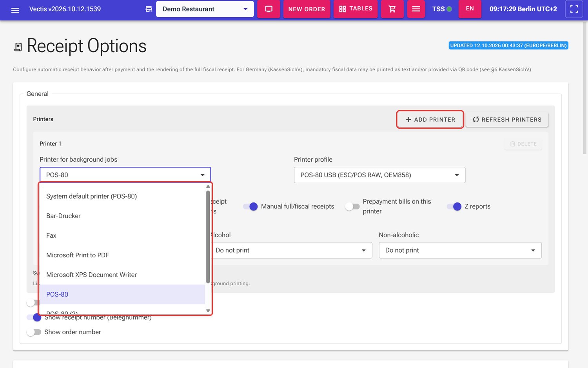The width and height of the screenshot is (588, 368).
Task: Add a new printer
Action: click(430, 119)
